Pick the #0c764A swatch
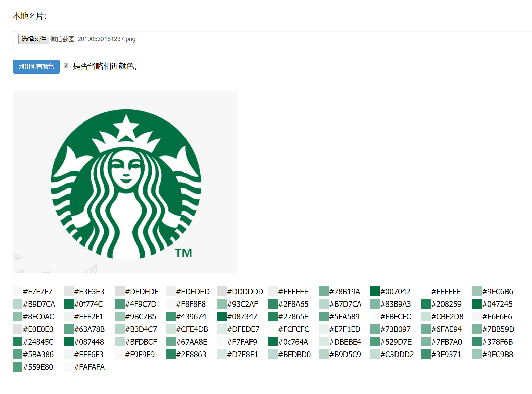Image resolution: width=532 pixels, height=394 pixels. pyautogui.click(x=273, y=342)
